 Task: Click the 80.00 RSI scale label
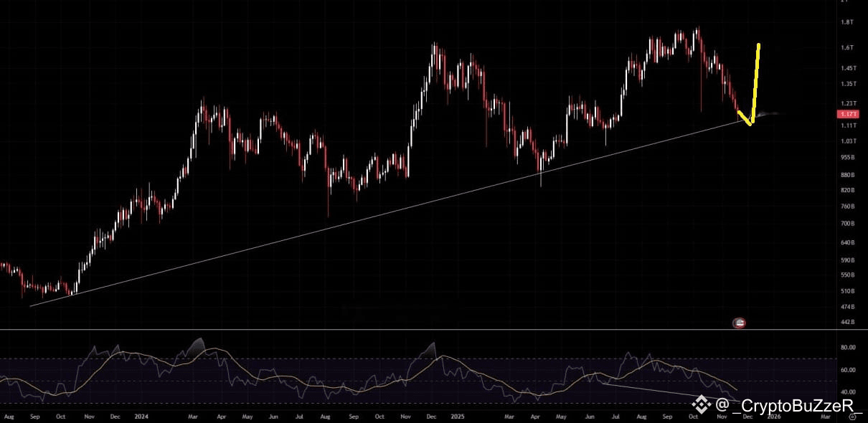(x=848, y=348)
